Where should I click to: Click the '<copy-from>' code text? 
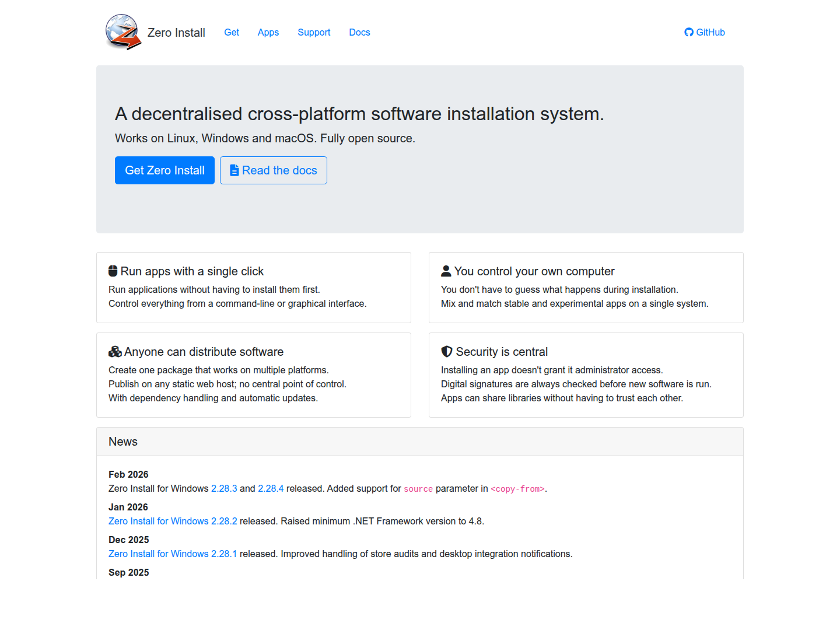pyautogui.click(x=517, y=489)
